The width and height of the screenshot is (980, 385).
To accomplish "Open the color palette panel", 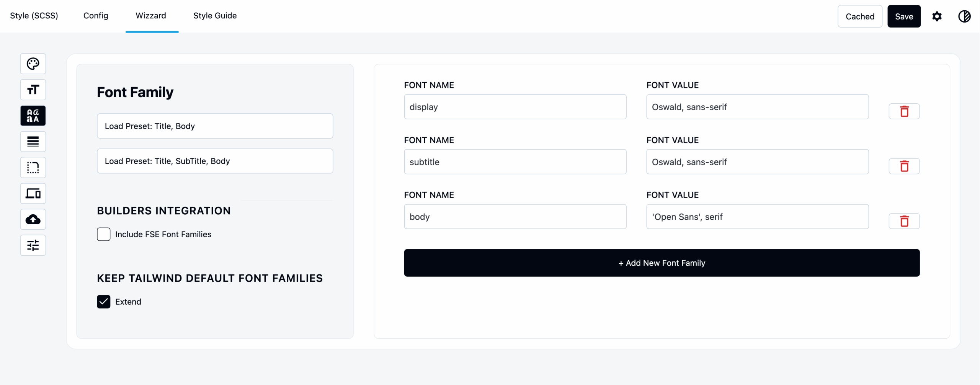I will click(x=33, y=64).
